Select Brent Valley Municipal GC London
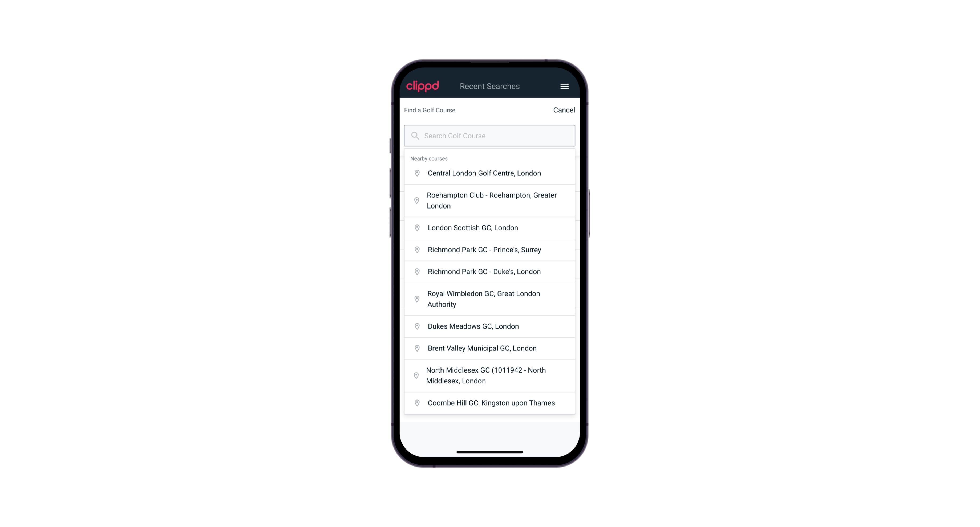980x527 pixels. (x=489, y=348)
